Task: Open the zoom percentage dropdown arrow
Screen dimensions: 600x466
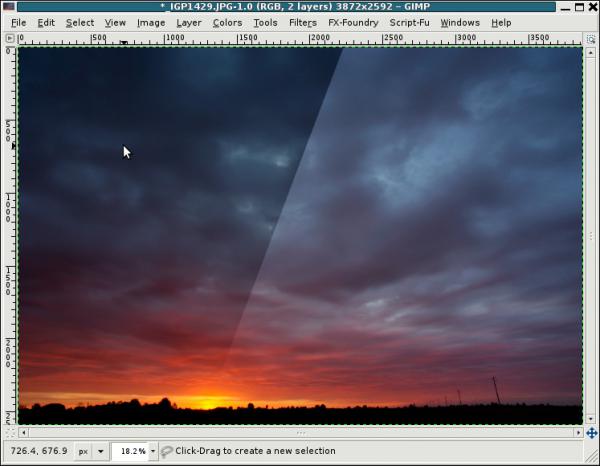Action: (x=153, y=451)
